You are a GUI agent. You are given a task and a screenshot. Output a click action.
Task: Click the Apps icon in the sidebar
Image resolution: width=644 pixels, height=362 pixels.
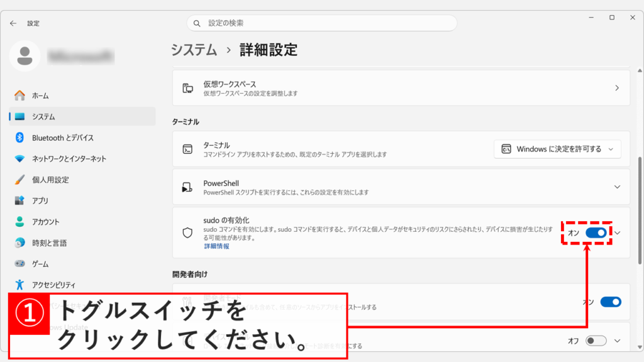[x=19, y=200]
